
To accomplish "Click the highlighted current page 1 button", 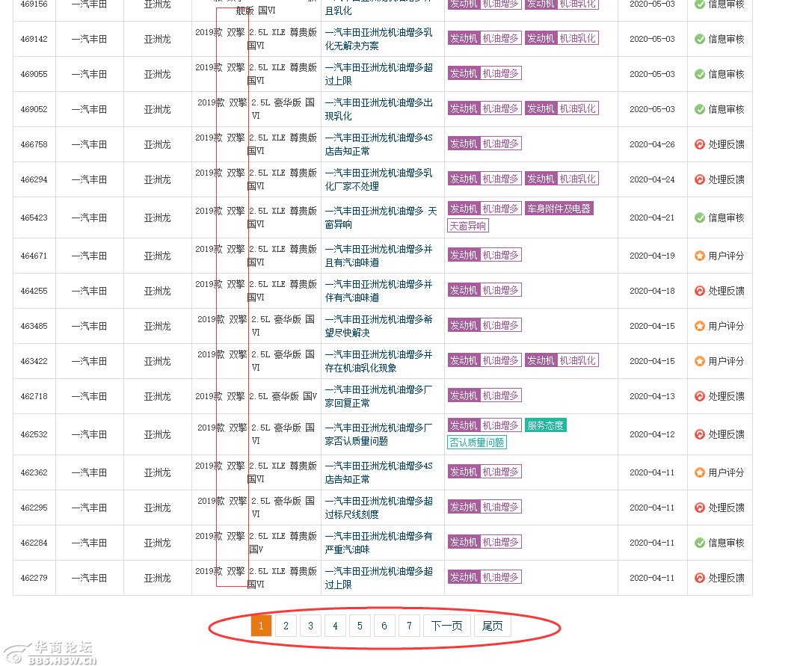I will click(x=261, y=626).
